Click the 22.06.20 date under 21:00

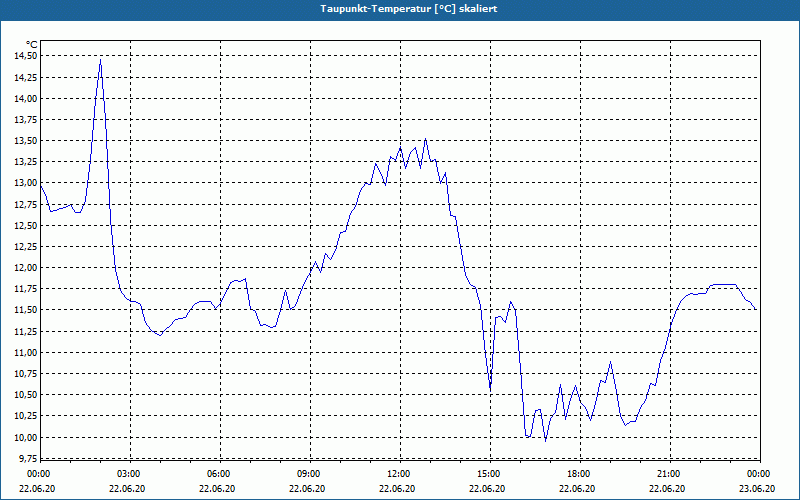pyautogui.click(x=667, y=488)
